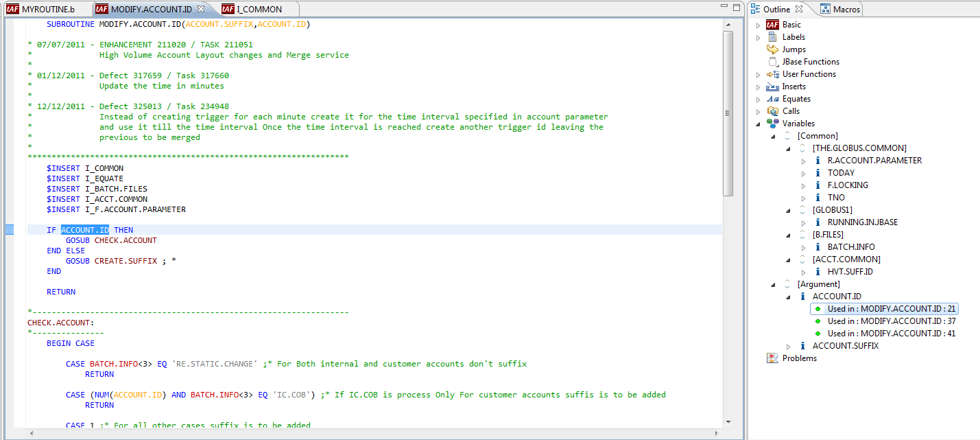This screenshot has height=440, width=980.
Task: Close the MODIFY.ACCOUNT.ID editor tab
Action: pyautogui.click(x=201, y=9)
